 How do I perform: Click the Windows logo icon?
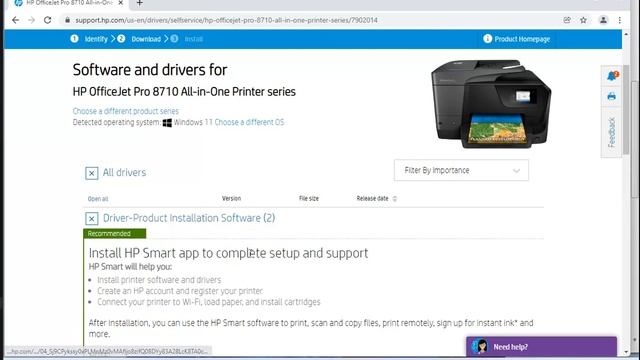click(167, 122)
